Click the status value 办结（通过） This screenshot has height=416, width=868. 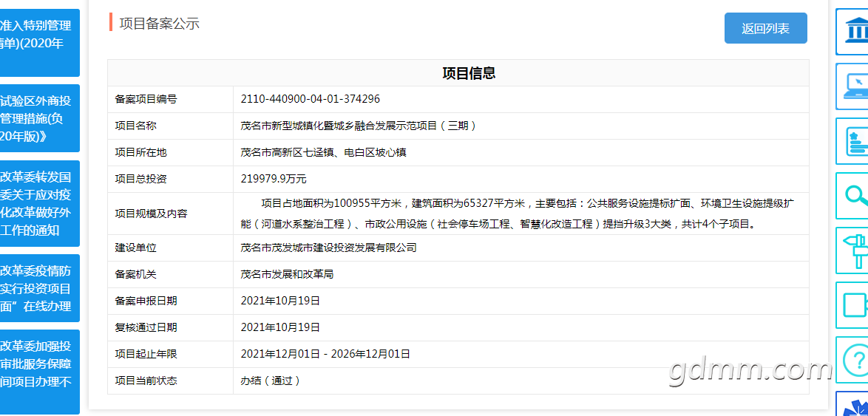tap(270, 381)
